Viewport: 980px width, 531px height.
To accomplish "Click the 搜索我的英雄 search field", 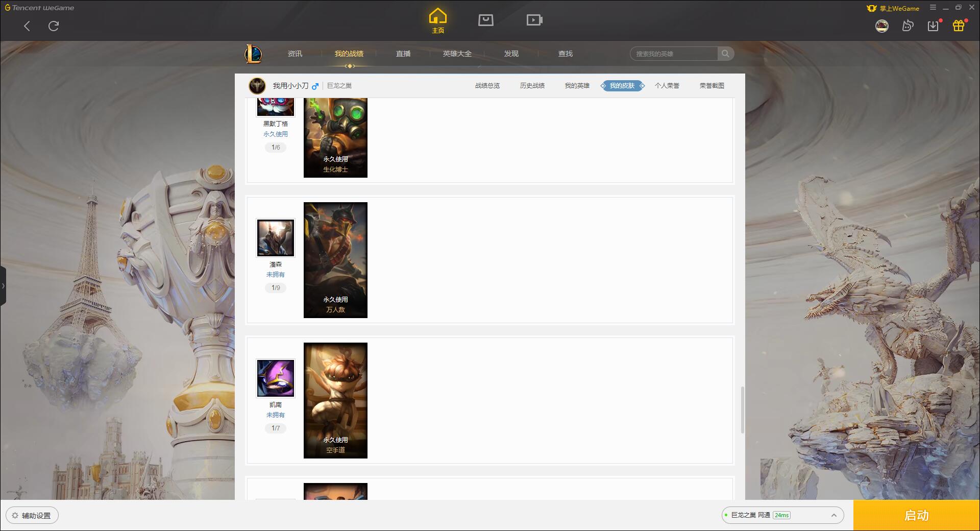I will pyautogui.click(x=674, y=54).
